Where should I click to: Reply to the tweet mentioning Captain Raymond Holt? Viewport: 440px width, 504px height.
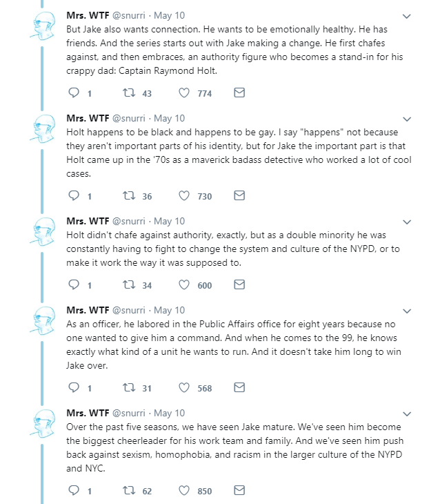click(75, 93)
